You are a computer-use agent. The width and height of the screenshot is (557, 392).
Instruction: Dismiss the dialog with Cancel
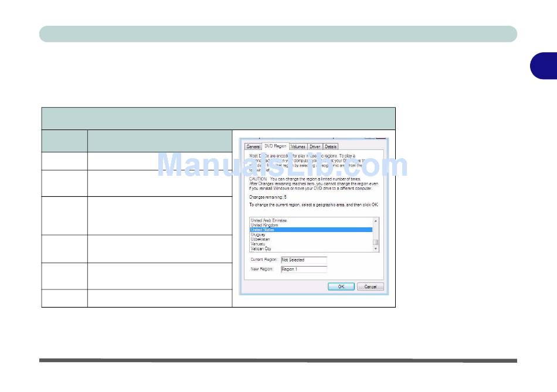click(370, 287)
